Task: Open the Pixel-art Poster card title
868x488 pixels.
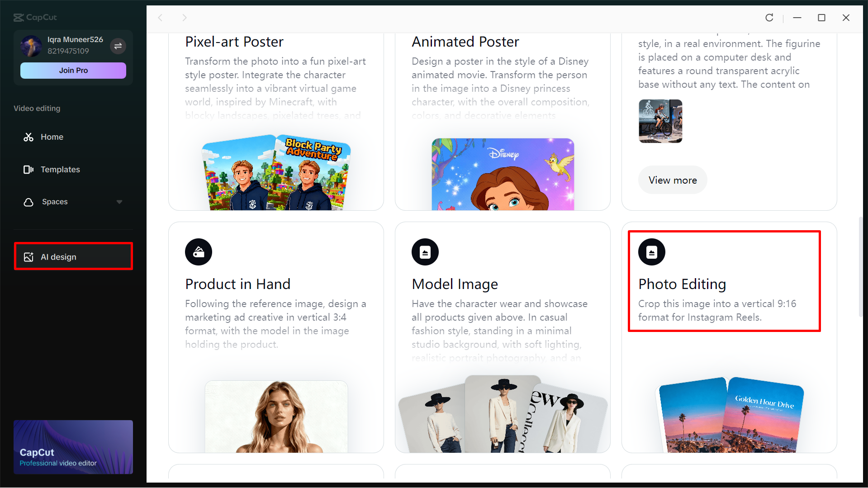Action: [234, 42]
